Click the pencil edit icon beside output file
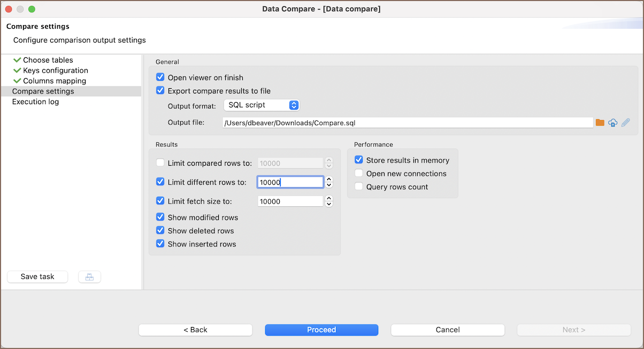The width and height of the screenshot is (644, 349). (625, 123)
